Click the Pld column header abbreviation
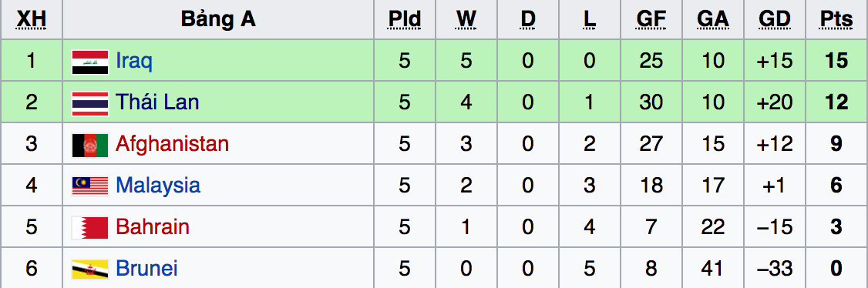The width and height of the screenshot is (868, 288). point(405,20)
